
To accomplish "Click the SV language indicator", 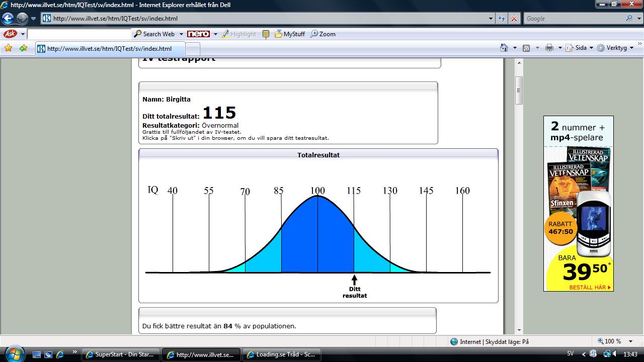I will pyautogui.click(x=571, y=354).
